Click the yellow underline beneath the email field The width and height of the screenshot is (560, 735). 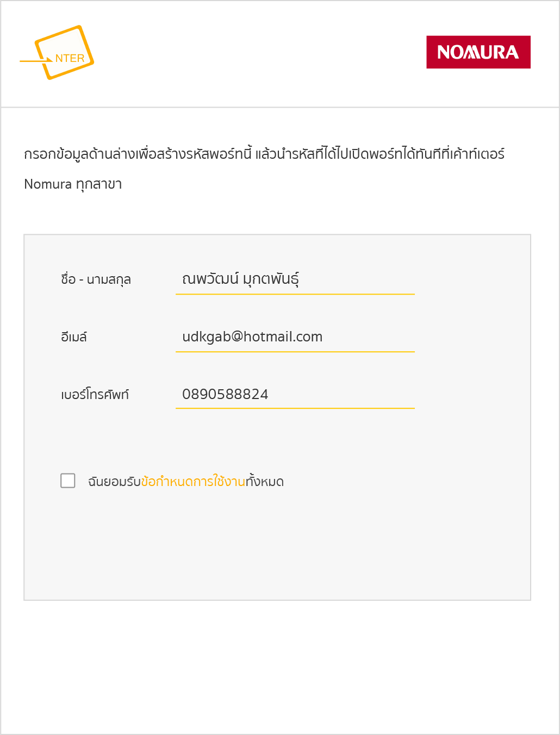(295, 352)
